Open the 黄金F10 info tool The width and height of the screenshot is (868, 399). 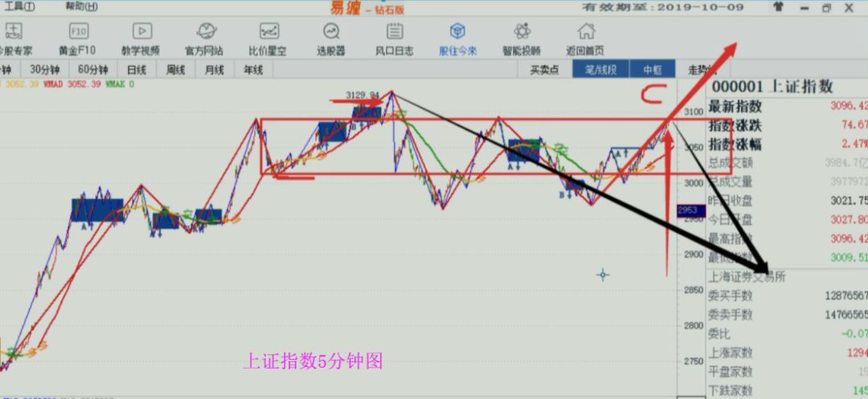point(79,38)
